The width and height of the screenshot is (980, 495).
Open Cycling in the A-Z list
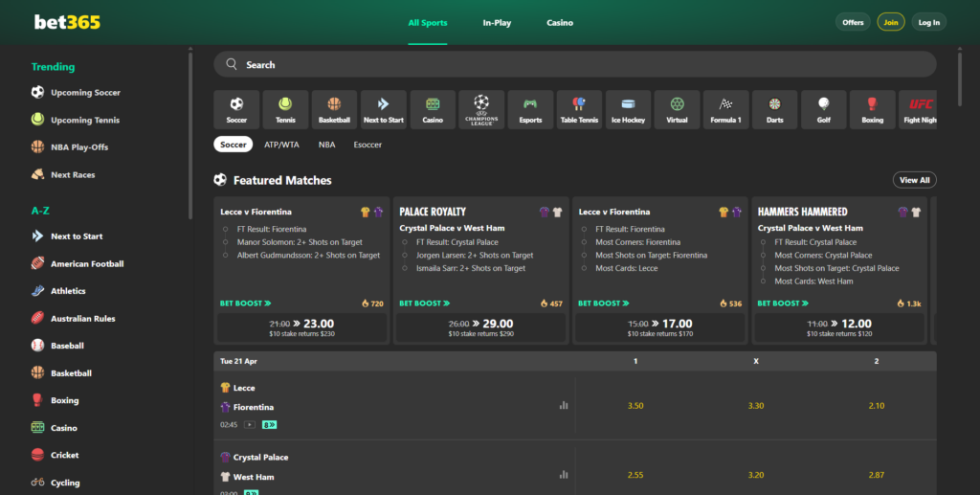[65, 483]
